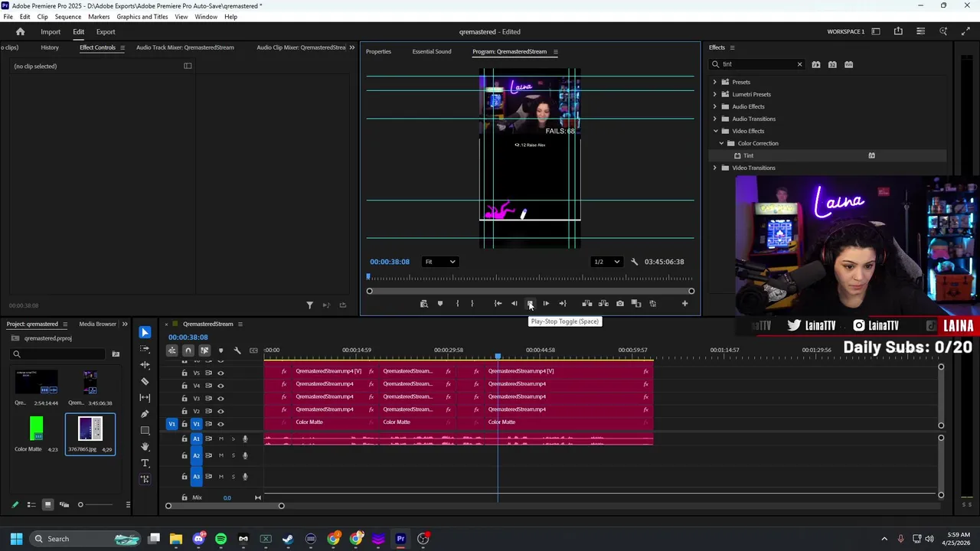Collapse the Color Correction folder
The height and width of the screenshot is (551, 980).
click(x=721, y=143)
